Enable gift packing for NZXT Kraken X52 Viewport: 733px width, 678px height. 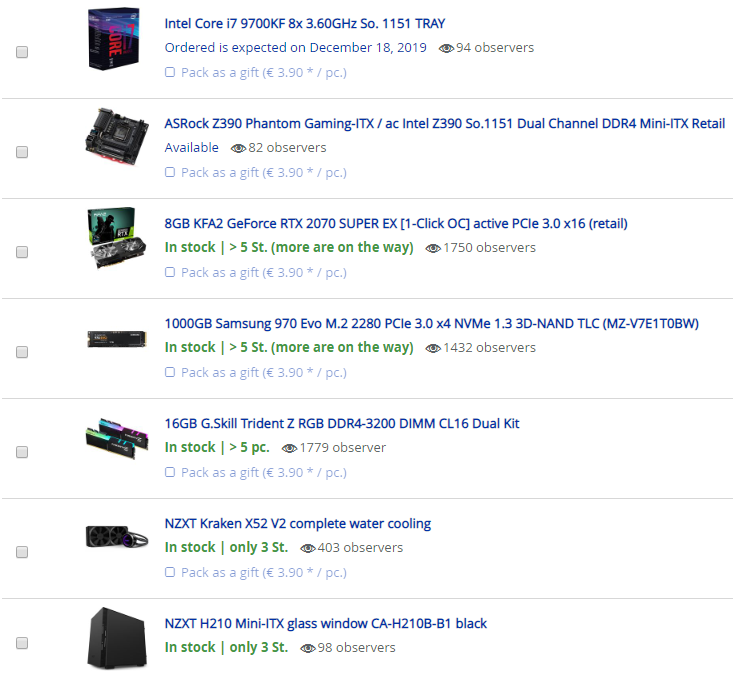click(x=170, y=572)
